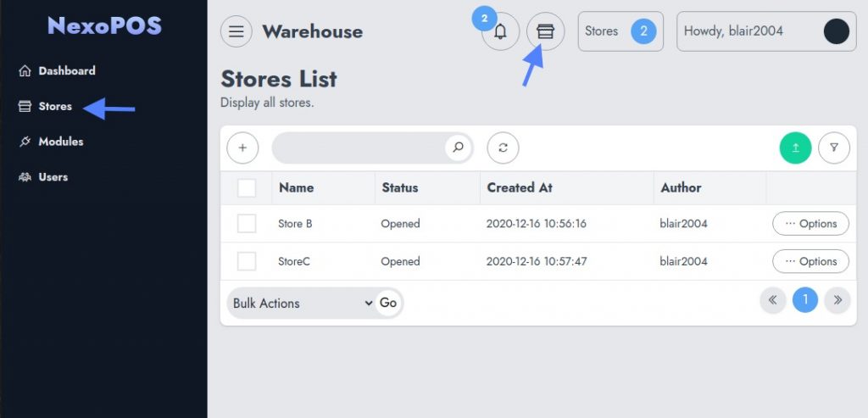Tick the checkbox for Store B
Viewport: 868px width, 418px height.
click(247, 224)
